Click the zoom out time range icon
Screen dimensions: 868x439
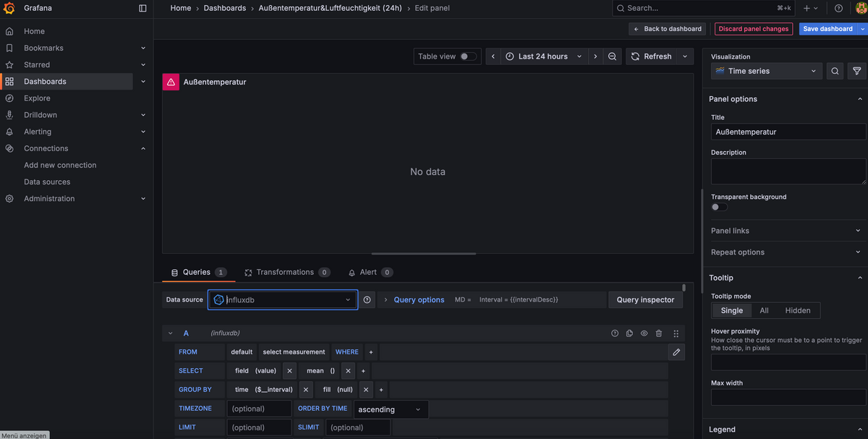click(x=613, y=56)
